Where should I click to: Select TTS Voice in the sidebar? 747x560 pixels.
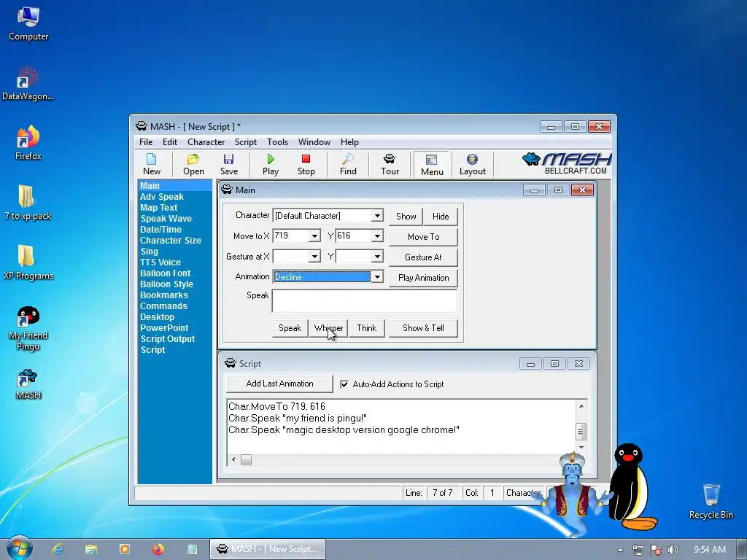click(160, 262)
